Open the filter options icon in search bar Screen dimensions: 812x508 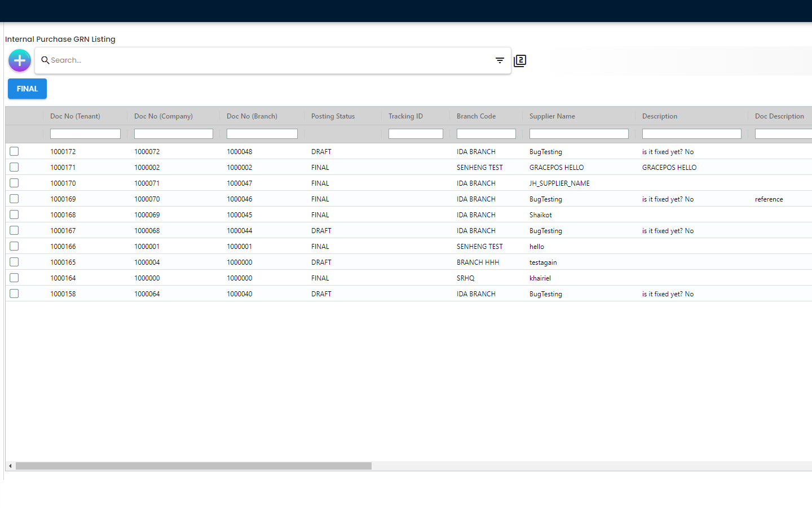coord(500,60)
